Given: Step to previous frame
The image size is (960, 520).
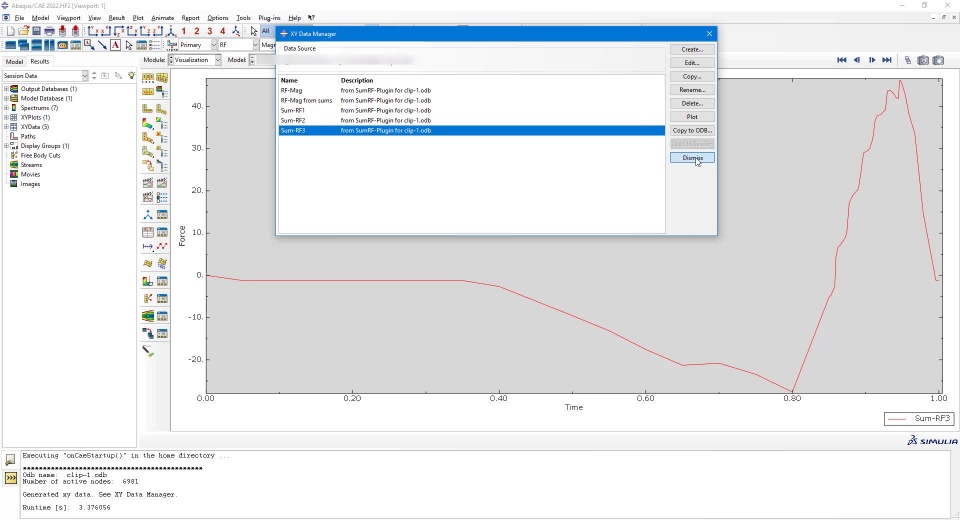Looking at the screenshot, I should tap(857, 60).
